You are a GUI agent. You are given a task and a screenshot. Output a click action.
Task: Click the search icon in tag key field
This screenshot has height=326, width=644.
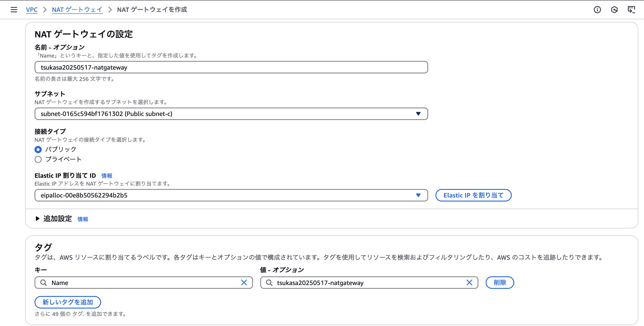[44, 283]
